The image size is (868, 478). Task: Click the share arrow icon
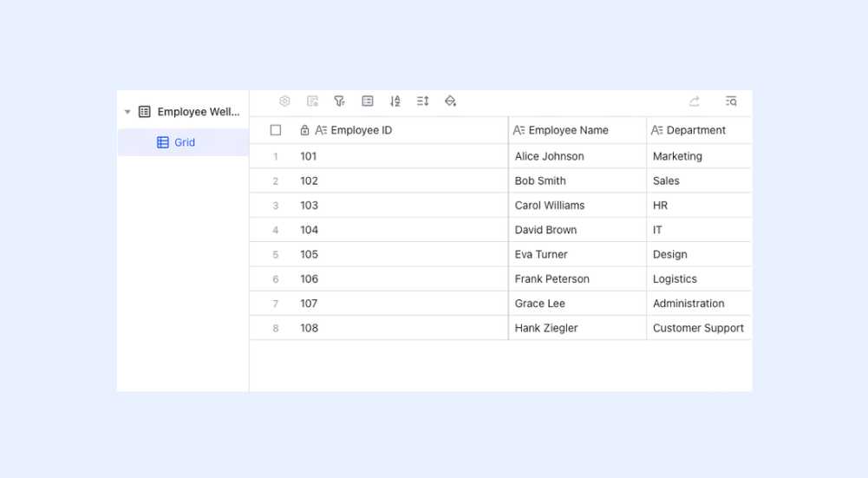click(695, 101)
